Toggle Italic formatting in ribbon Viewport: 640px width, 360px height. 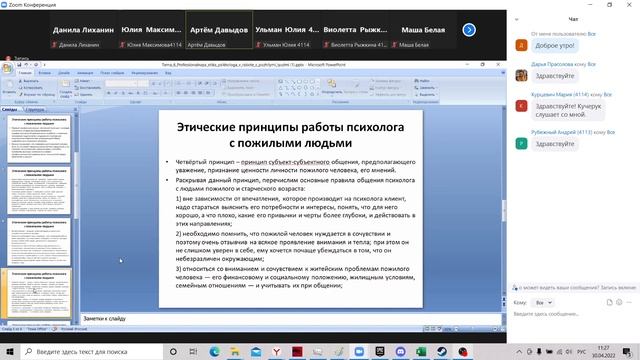[116, 93]
